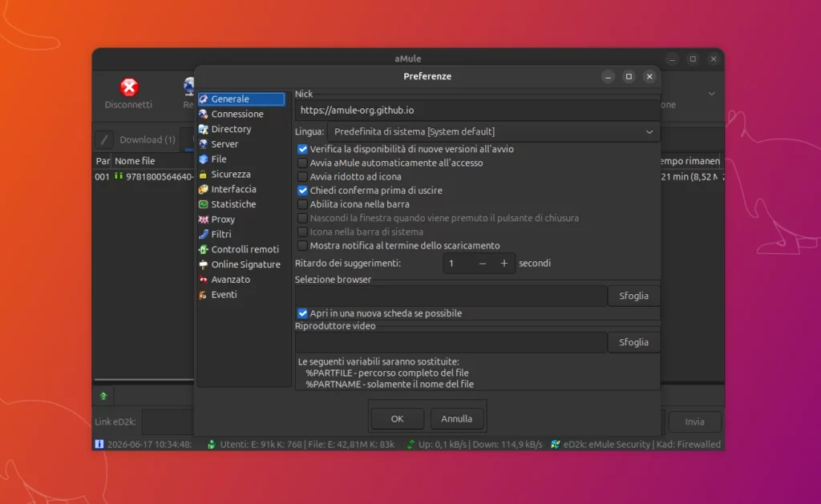Screen dimensions: 821x504
Task: Uncheck Chiedi conferma prima di uscire
Action: (302, 191)
